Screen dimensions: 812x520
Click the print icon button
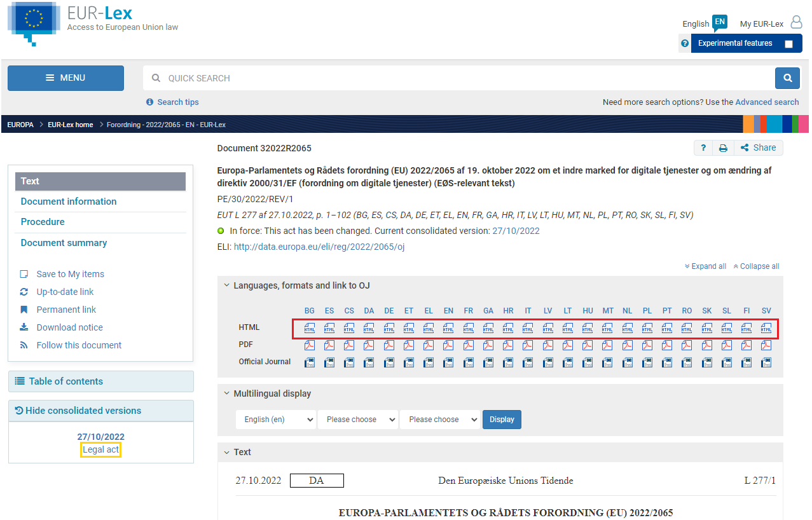pyautogui.click(x=723, y=147)
